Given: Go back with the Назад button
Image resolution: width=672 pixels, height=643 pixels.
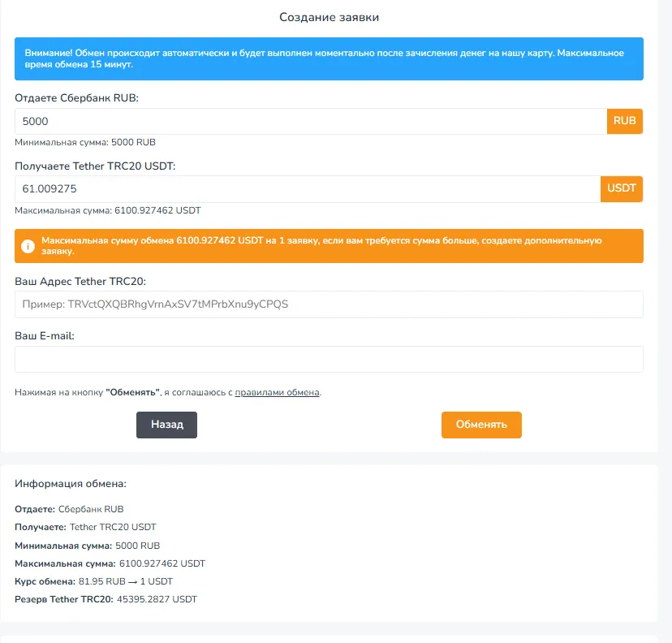Looking at the screenshot, I should [166, 425].
